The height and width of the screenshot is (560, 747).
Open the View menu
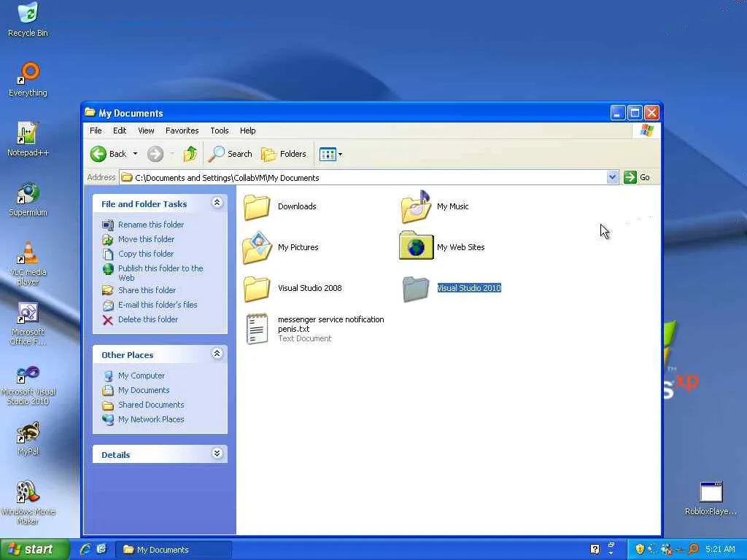[146, 131]
